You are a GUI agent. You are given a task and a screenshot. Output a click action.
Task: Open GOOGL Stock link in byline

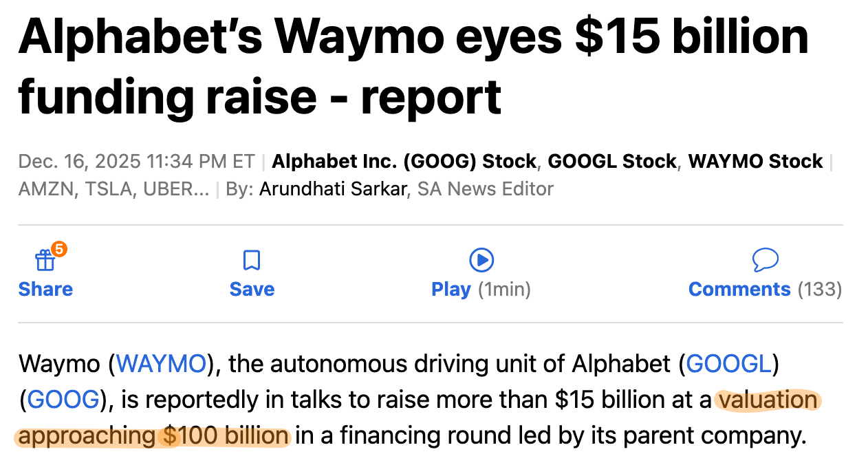(611, 162)
